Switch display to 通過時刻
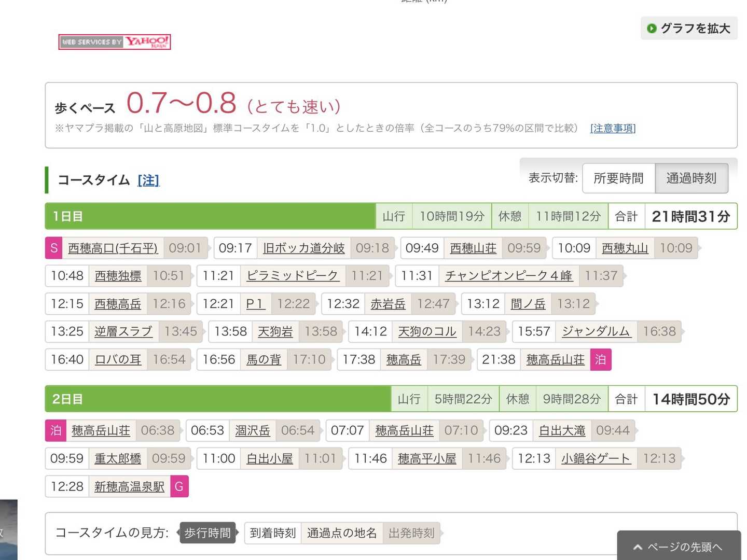747x560 pixels. tap(691, 178)
